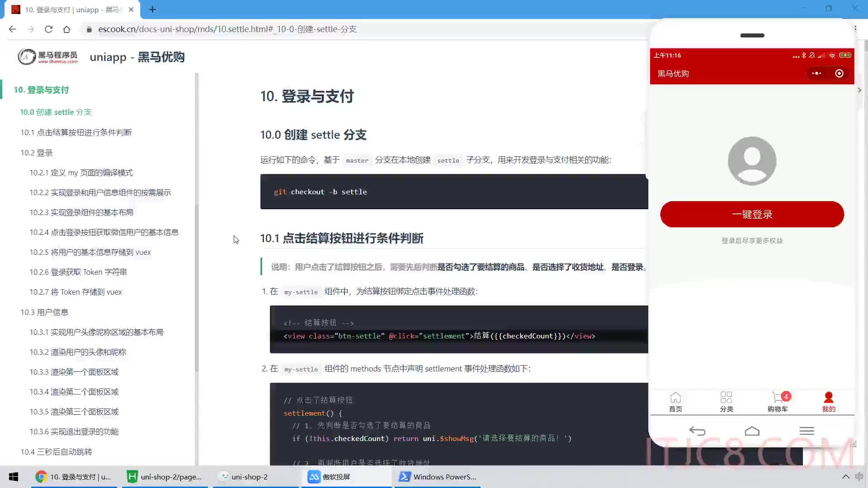Open the mini program more menu
Viewport: 868px width, 488px height.
(x=816, y=73)
